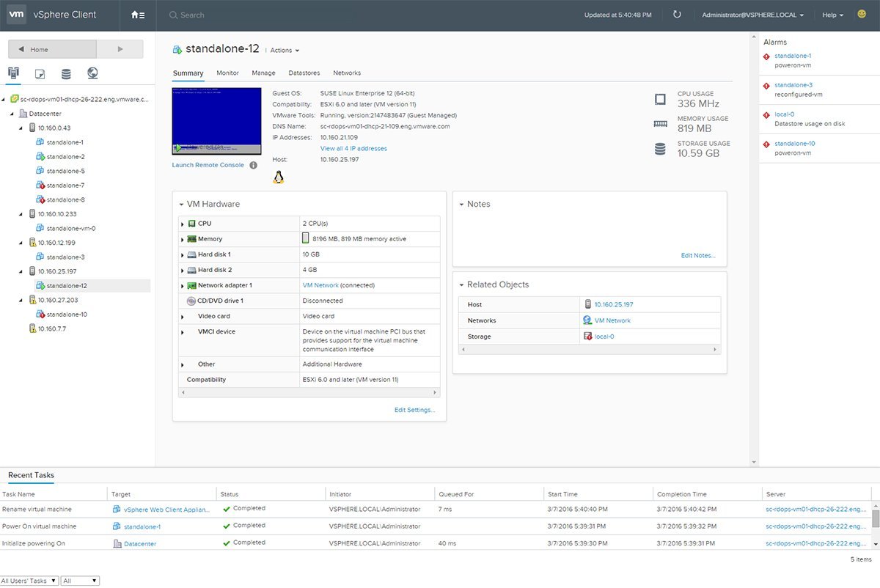Switch to the Monitor tab
Image resolution: width=880 pixels, height=588 pixels.
[227, 73]
